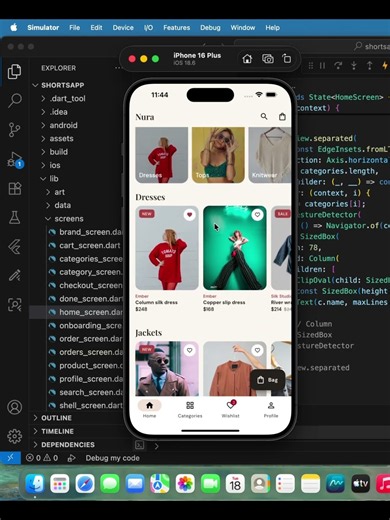Rotate the simulator device

click(287, 59)
